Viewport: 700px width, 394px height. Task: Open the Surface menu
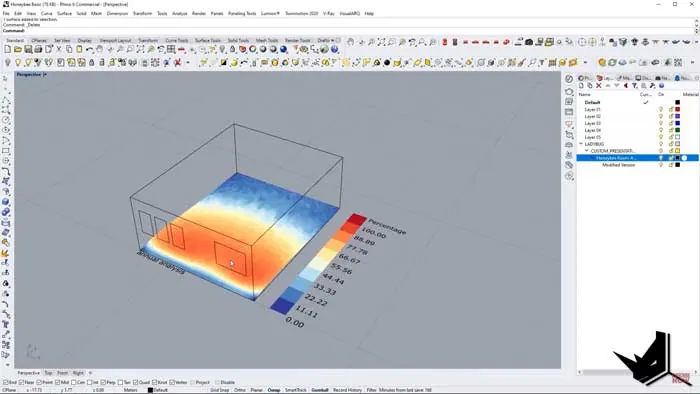tap(65, 13)
